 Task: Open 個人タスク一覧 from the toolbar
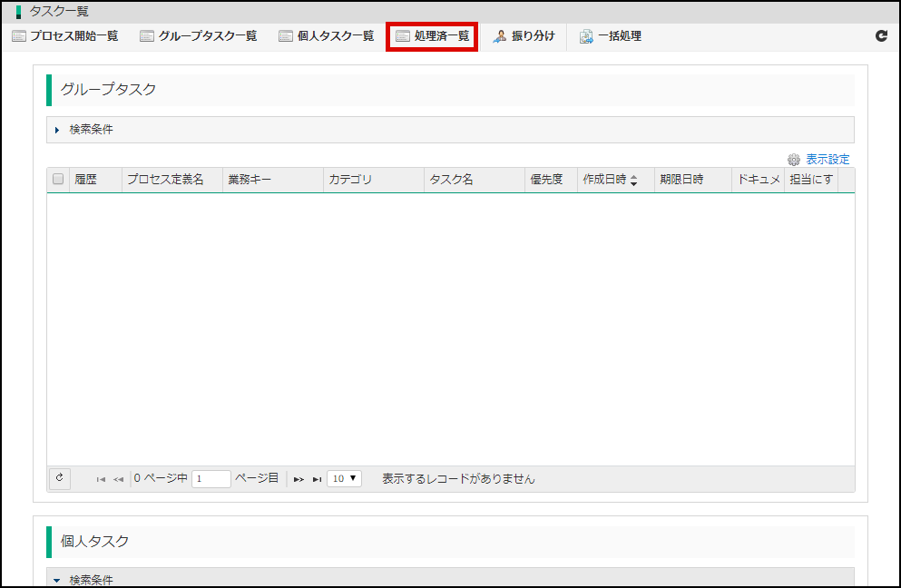327,36
